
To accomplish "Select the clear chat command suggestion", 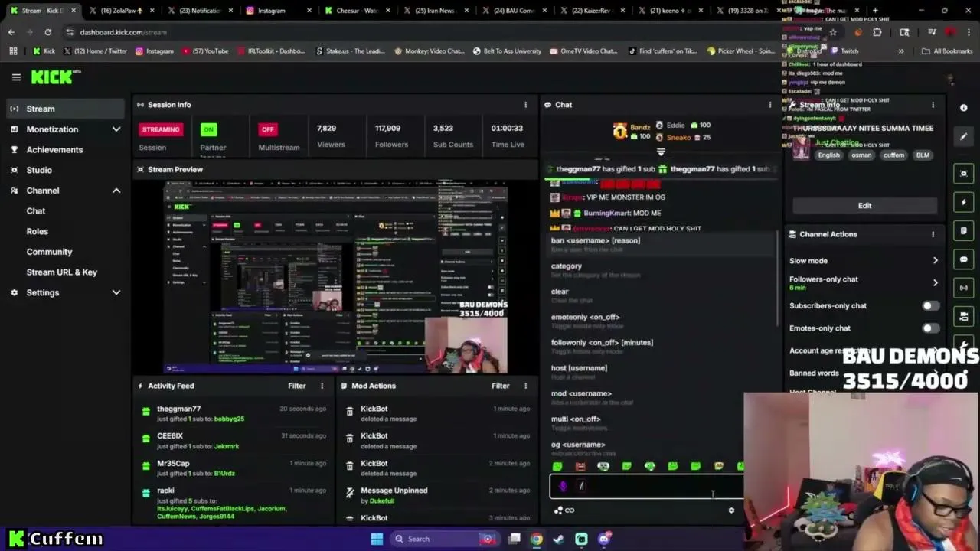I will pyautogui.click(x=662, y=295).
